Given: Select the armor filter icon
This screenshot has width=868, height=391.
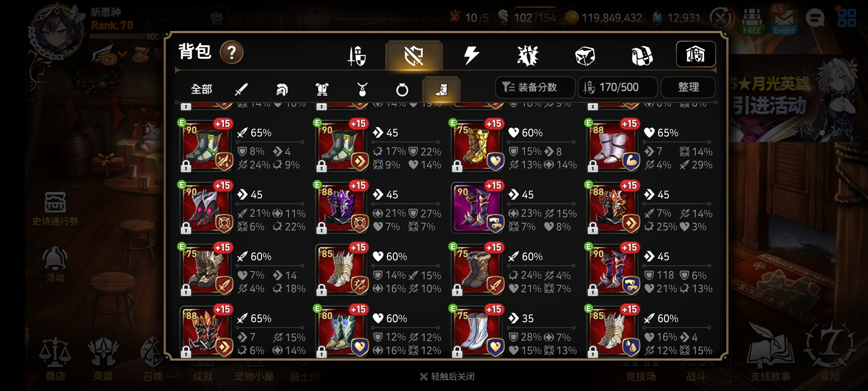Looking at the screenshot, I should 322,89.
